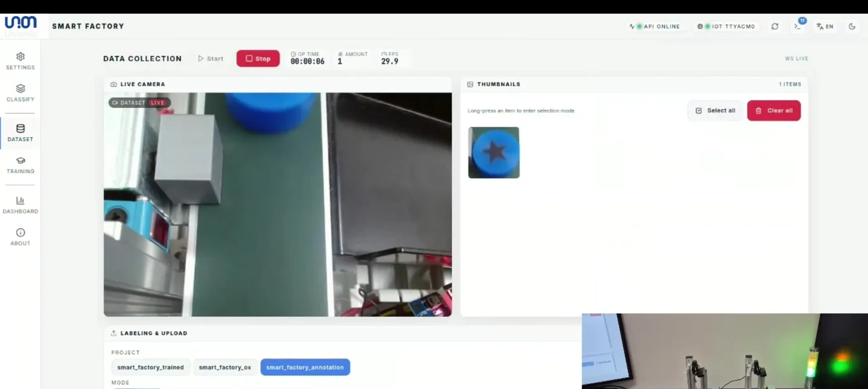This screenshot has height=389, width=868.
Task: Toggle dark mode with the moon icon
Action: click(852, 27)
